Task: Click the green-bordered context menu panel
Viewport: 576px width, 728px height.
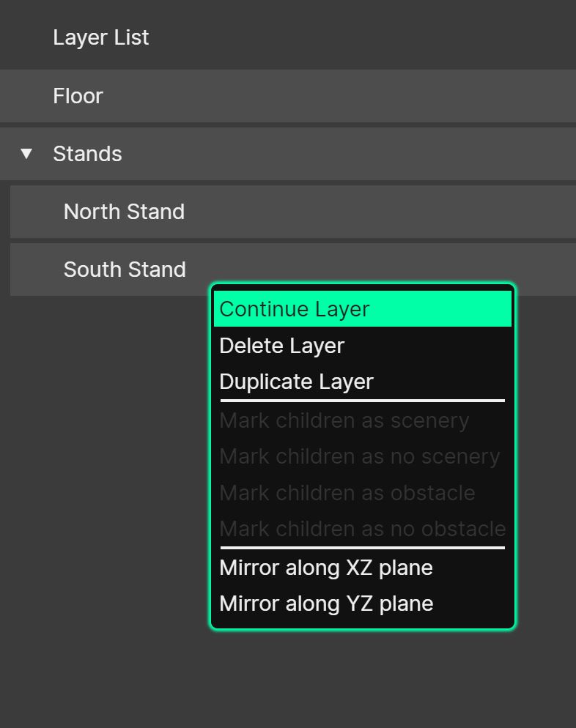Action: tap(362, 456)
